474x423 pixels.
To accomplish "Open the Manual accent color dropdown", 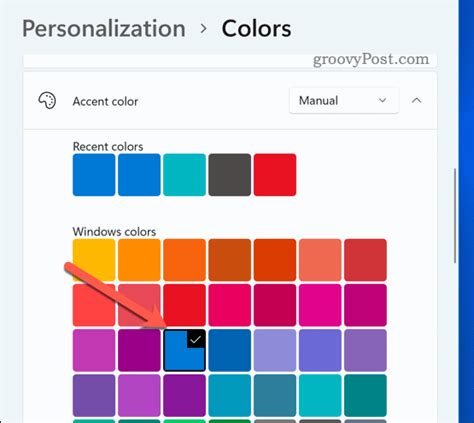I will [x=344, y=101].
